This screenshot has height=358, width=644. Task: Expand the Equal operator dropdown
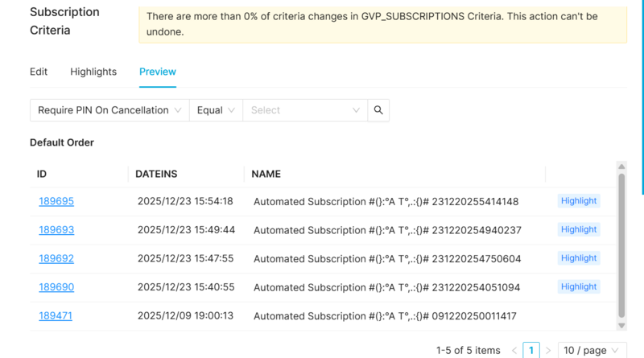pyautogui.click(x=216, y=110)
